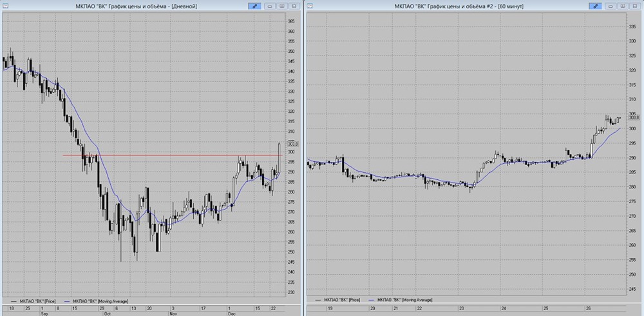
Task: Click the 365 value on daily price axis
Action: click(291, 21)
